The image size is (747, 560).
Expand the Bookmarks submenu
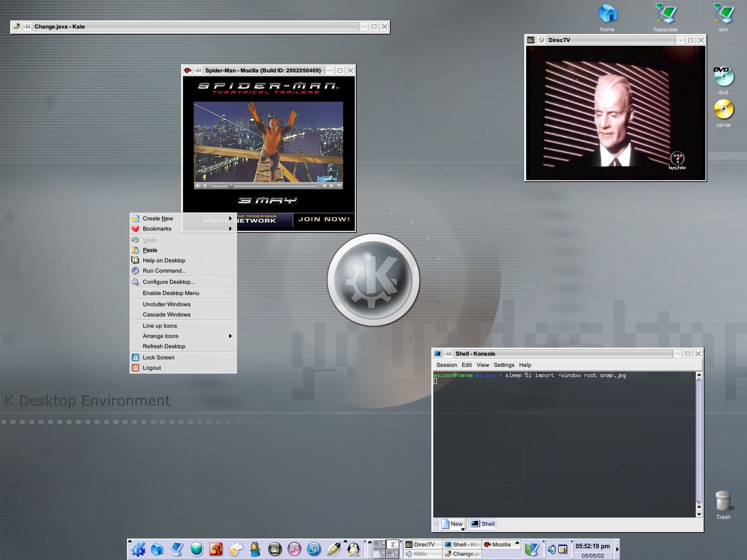pos(183,229)
